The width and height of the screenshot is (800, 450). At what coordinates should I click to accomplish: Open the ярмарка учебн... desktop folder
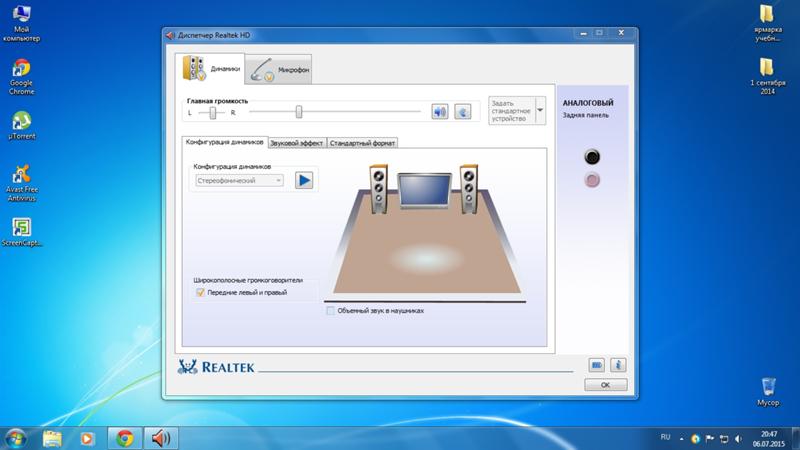click(767, 23)
